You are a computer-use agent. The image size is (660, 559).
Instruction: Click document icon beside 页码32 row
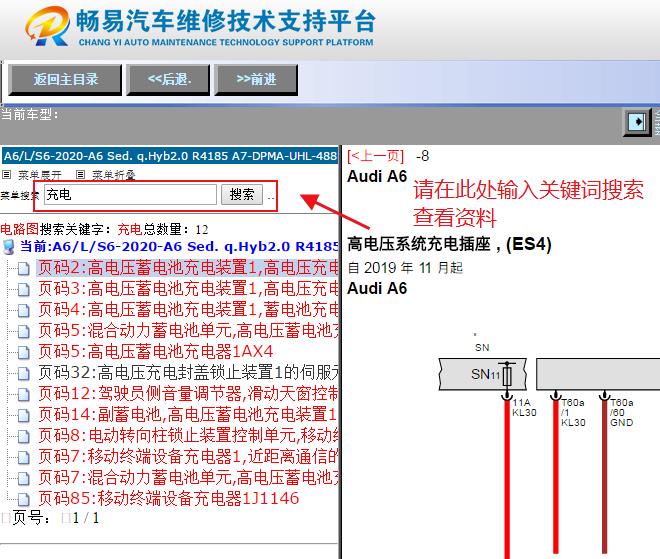click(24, 373)
